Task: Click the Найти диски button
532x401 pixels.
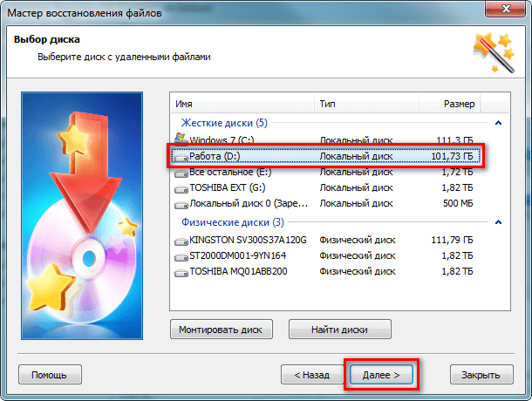Action: point(339,329)
